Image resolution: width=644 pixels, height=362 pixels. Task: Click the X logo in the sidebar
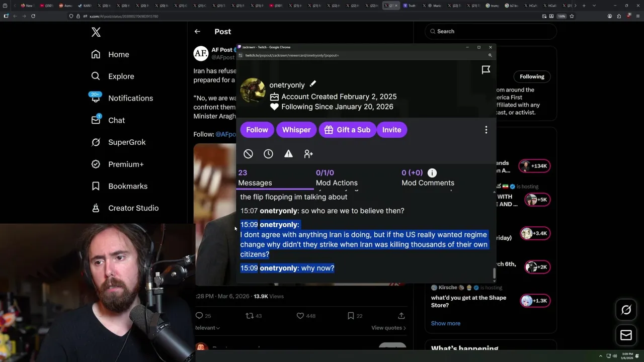click(96, 33)
